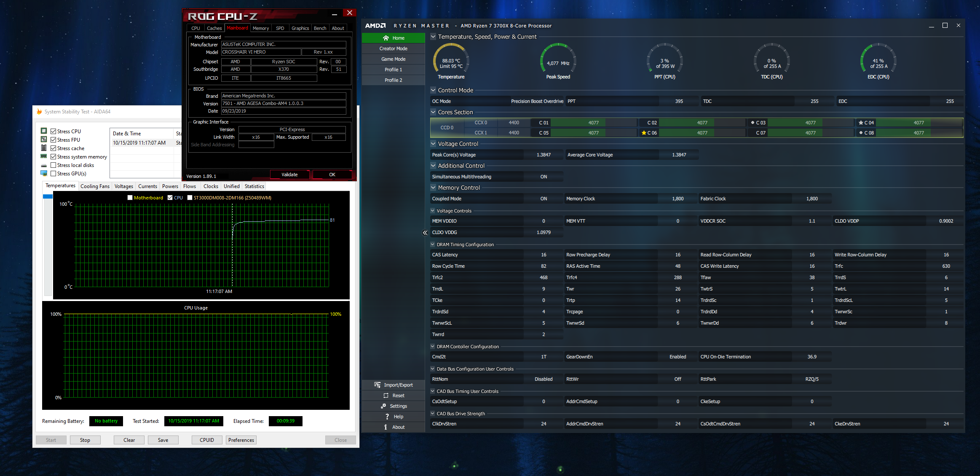Collapse the Voltage Control section
The width and height of the screenshot is (980, 476).
pos(433,143)
